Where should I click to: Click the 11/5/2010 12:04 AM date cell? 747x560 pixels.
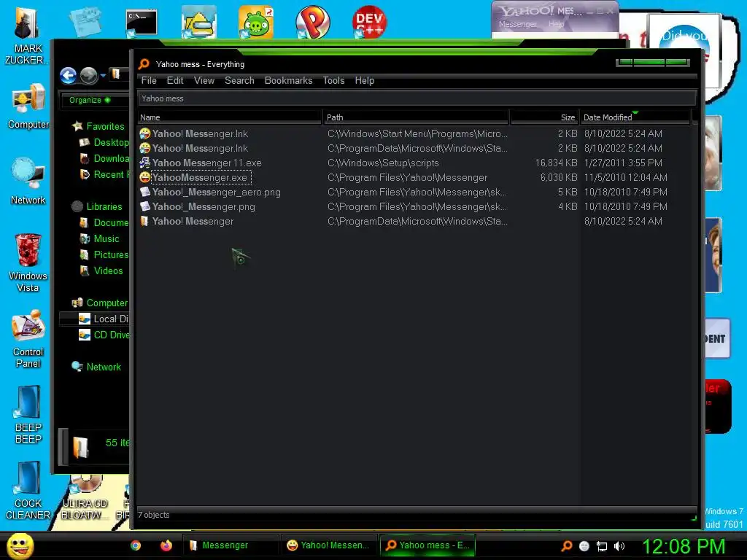point(625,178)
